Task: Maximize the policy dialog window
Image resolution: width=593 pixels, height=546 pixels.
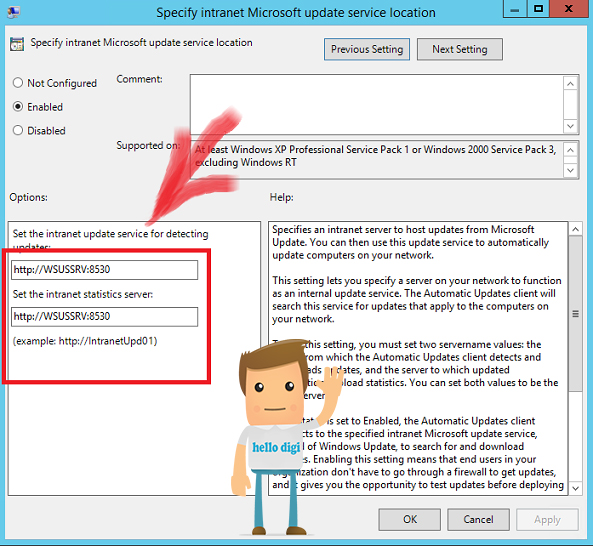Action: coord(538,9)
